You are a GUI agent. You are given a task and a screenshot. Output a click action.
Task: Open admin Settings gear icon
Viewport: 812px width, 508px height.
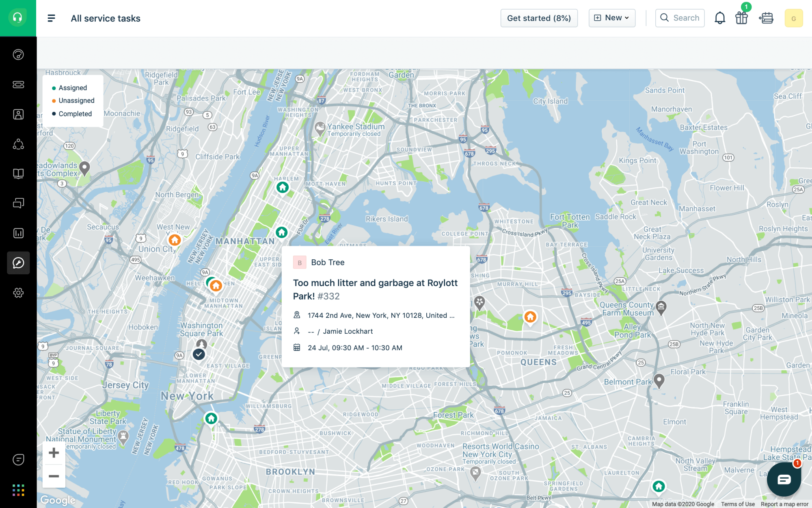[18, 292]
